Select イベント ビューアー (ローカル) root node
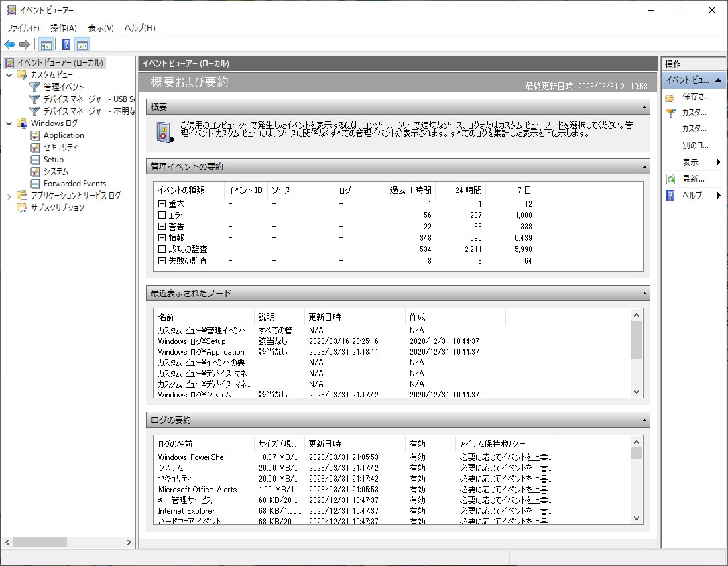 point(55,62)
